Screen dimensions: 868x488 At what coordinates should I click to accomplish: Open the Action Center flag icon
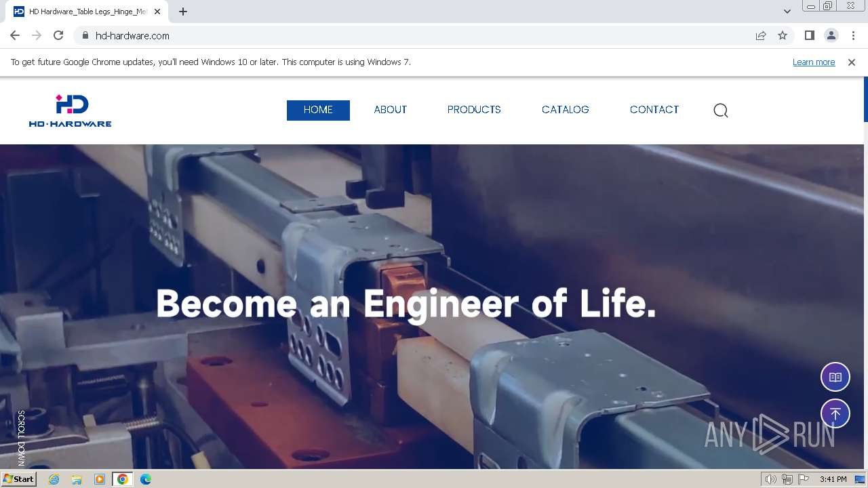(x=804, y=479)
